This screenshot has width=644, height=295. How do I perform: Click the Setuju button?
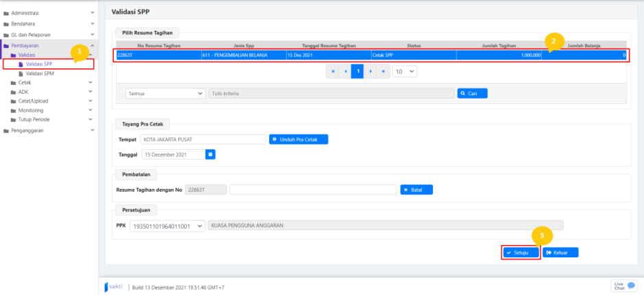click(x=520, y=253)
